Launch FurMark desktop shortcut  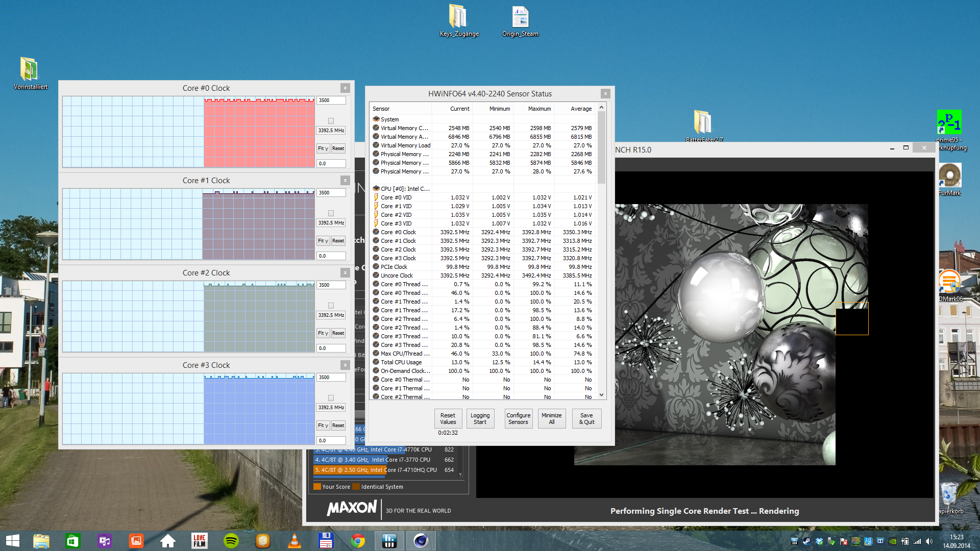click(950, 180)
